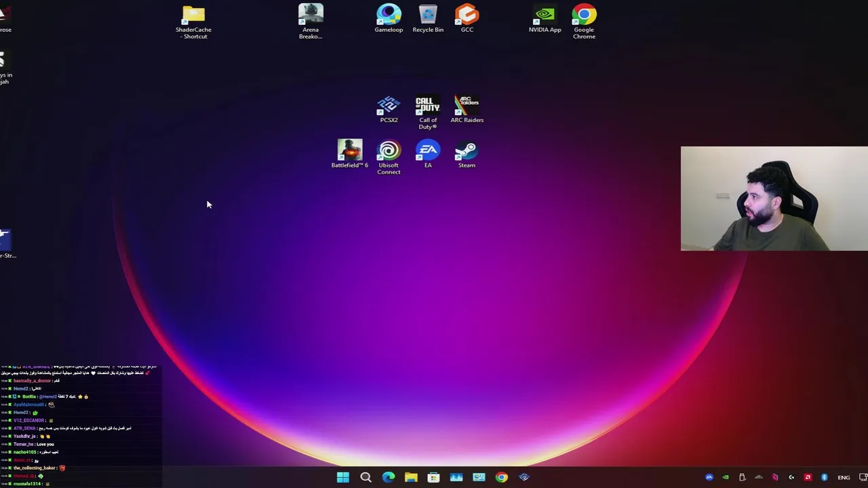Open the Logitech G HUB tray icon
The height and width of the screenshot is (488, 868).
[x=791, y=477]
